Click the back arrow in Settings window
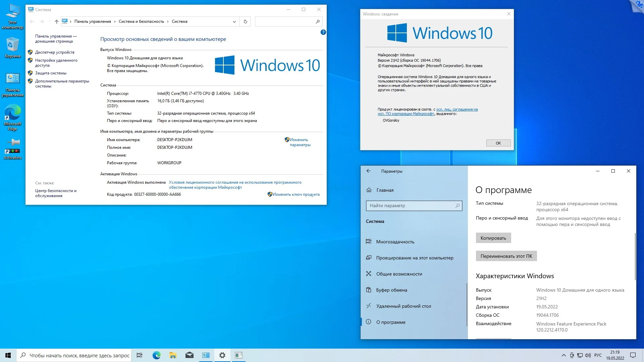The image size is (644, 362). [x=369, y=171]
